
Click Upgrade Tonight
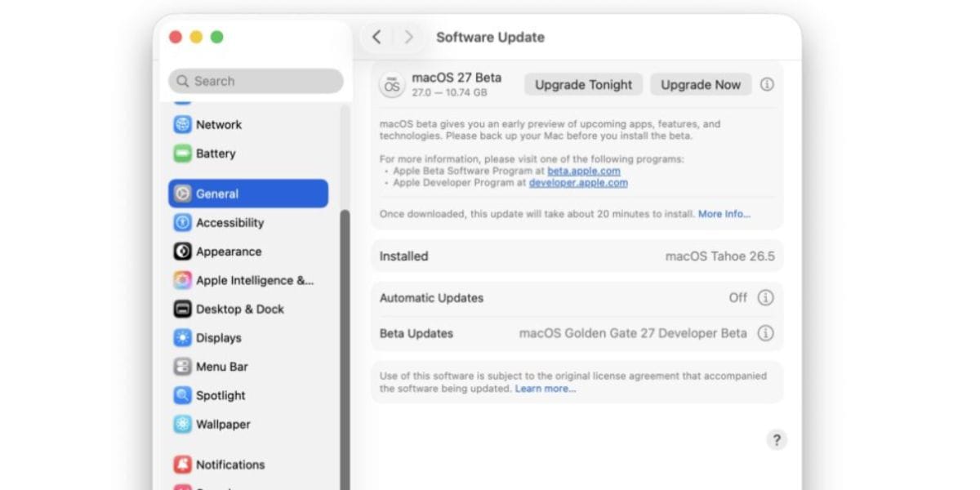583,84
